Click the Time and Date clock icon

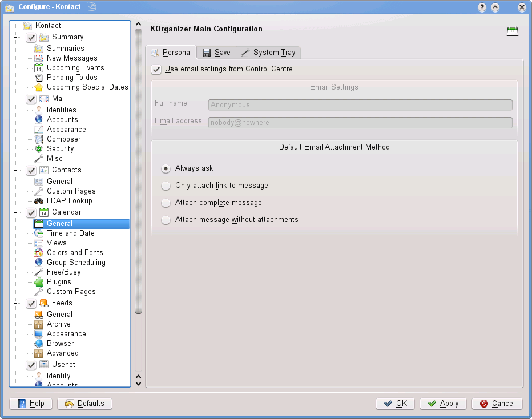pyautogui.click(x=39, y=233)
